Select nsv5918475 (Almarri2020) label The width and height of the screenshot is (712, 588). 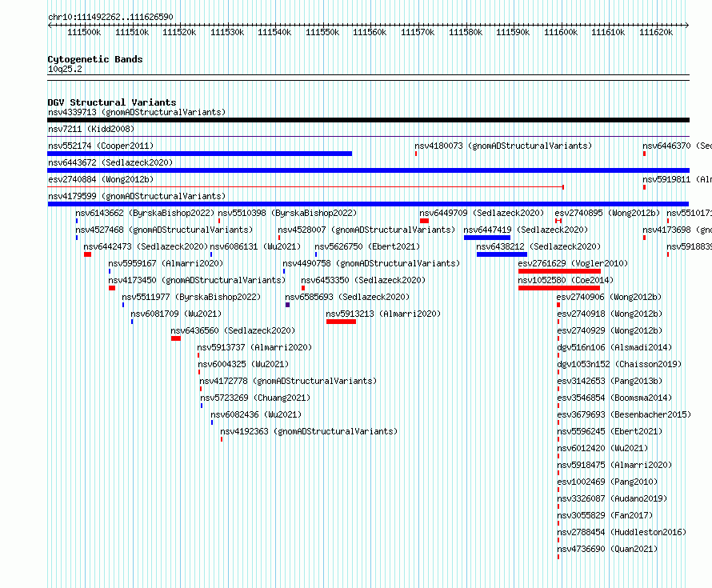click(x=614, y=465)
